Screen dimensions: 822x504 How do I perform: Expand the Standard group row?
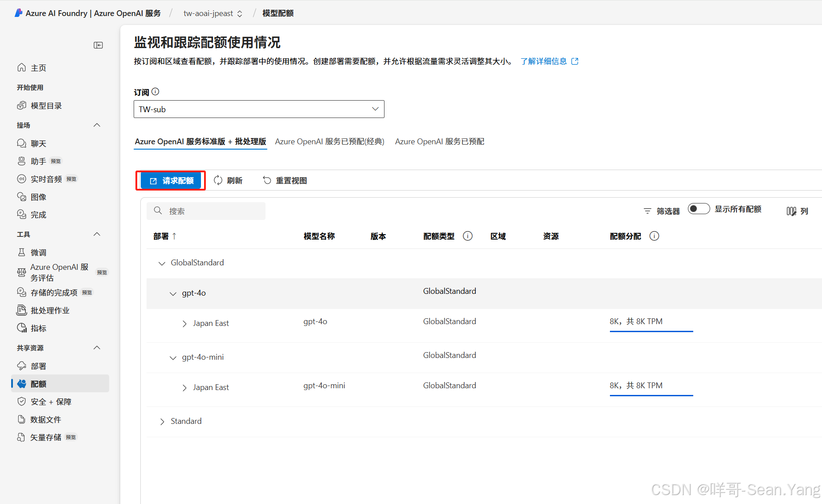point(162,422)
